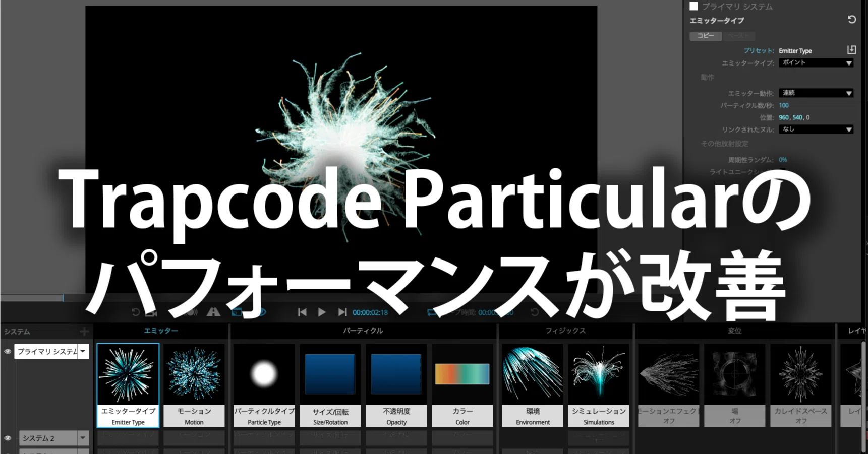Image resolution: width=868 pixels, height=454 pixels.
Task: Click the Field displacement block
Action: click(x=735, y=385)
